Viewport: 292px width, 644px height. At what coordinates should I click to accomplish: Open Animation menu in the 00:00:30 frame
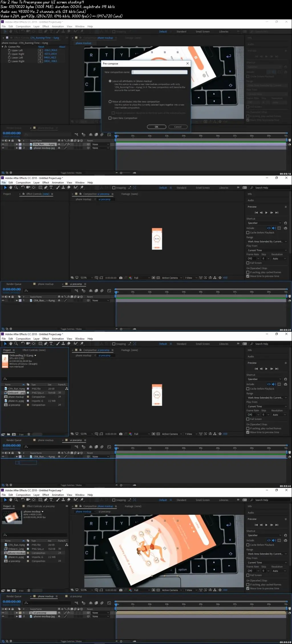click(58, 183)
